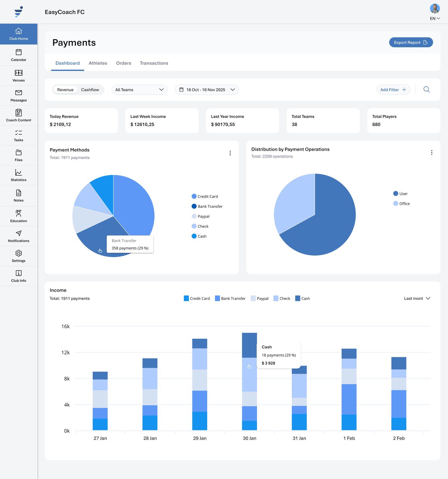The image size is (448, 479).
Task: Open the Transactions tab
Action: [x=154, y=63]
